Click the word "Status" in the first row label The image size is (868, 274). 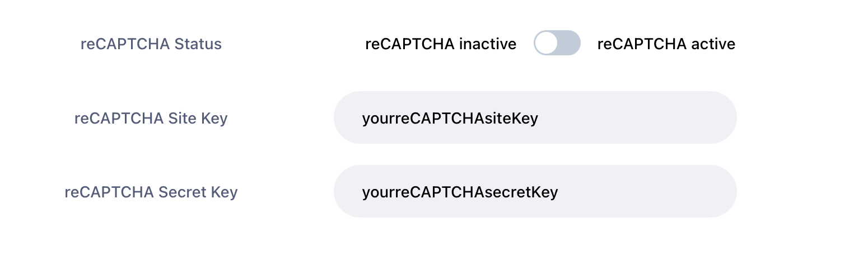coord(198,44)
